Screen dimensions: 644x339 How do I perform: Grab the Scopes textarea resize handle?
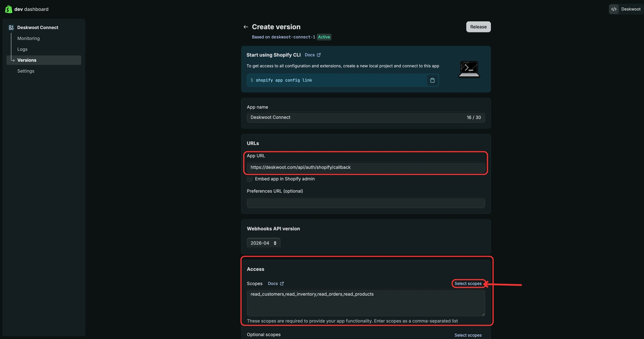point(483,314)
